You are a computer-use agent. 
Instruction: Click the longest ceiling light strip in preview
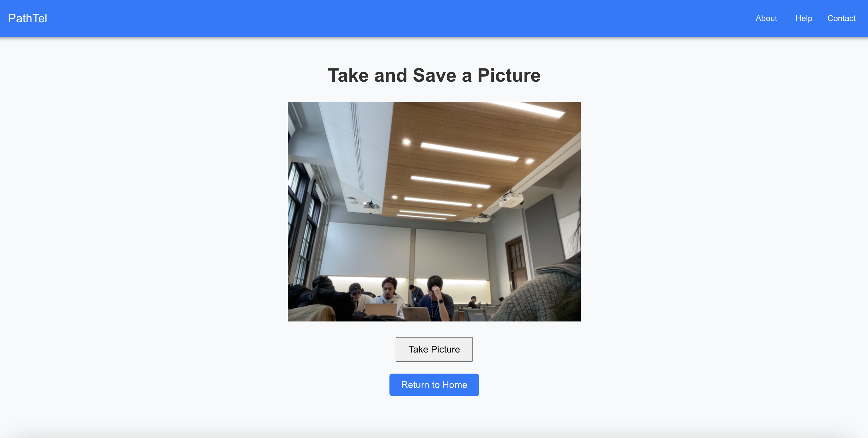pyautogui.click(x=469, y=152)
